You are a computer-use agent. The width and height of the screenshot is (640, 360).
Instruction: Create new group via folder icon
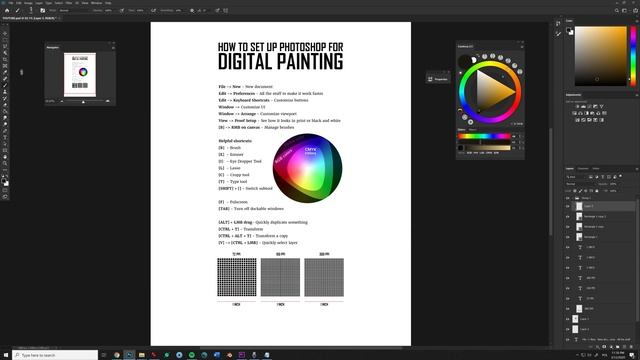618,347
